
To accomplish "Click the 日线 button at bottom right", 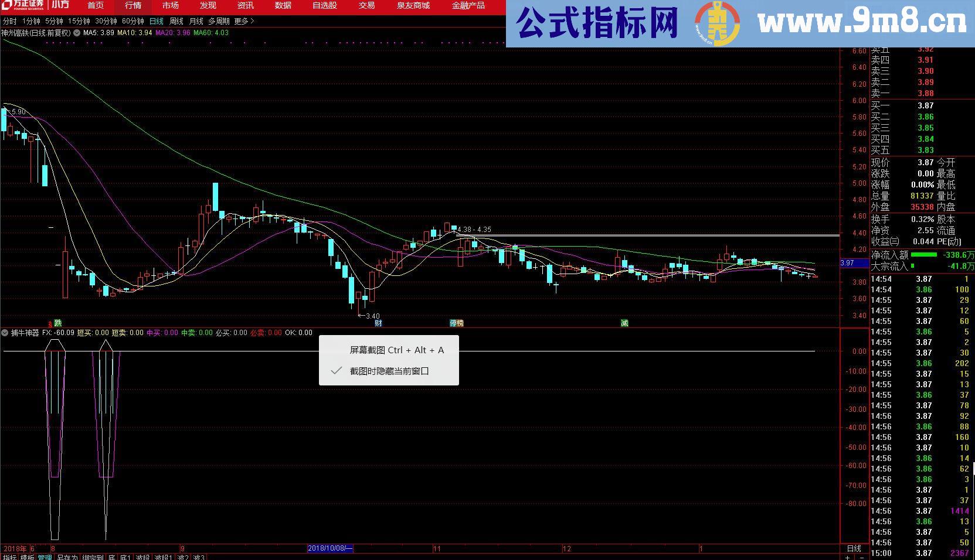I will pos(854,548).
